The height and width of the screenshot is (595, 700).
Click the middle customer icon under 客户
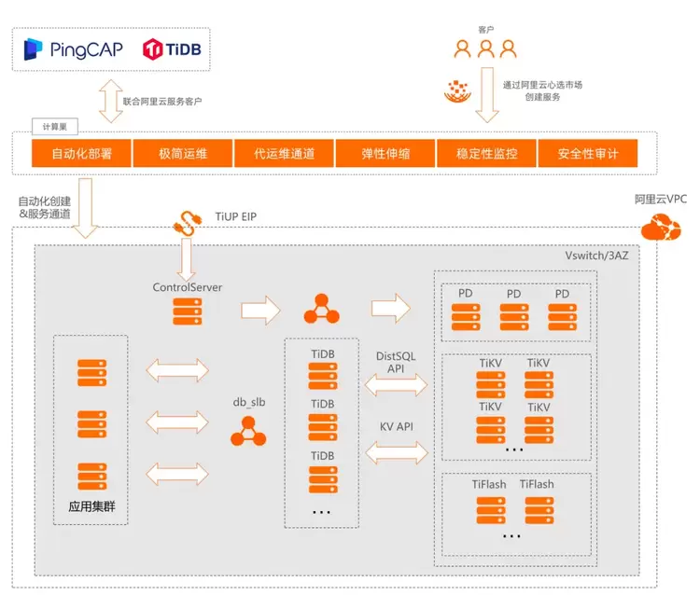(485, 49)
